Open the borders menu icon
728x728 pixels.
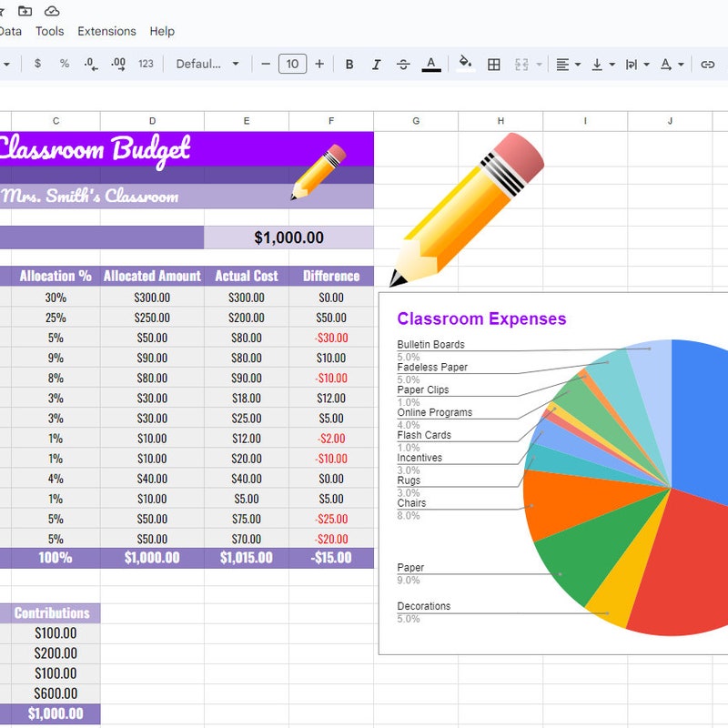pyautogui.click(x=492, y=64)
